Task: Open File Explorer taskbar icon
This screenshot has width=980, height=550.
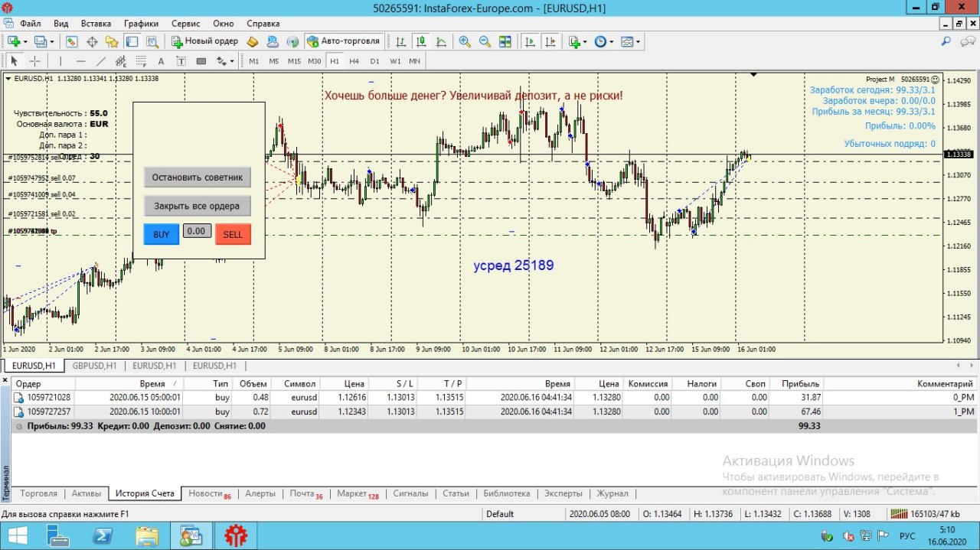Action: point(147,535)
